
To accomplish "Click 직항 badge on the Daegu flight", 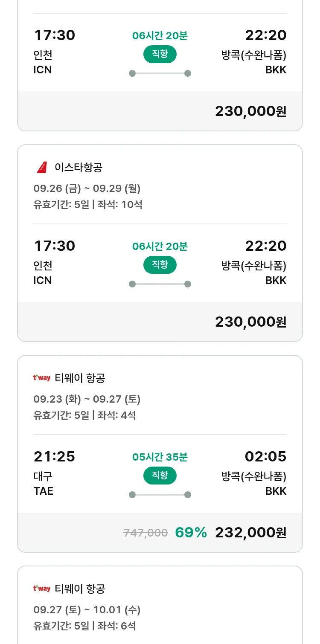I will (x=160, y=476).
